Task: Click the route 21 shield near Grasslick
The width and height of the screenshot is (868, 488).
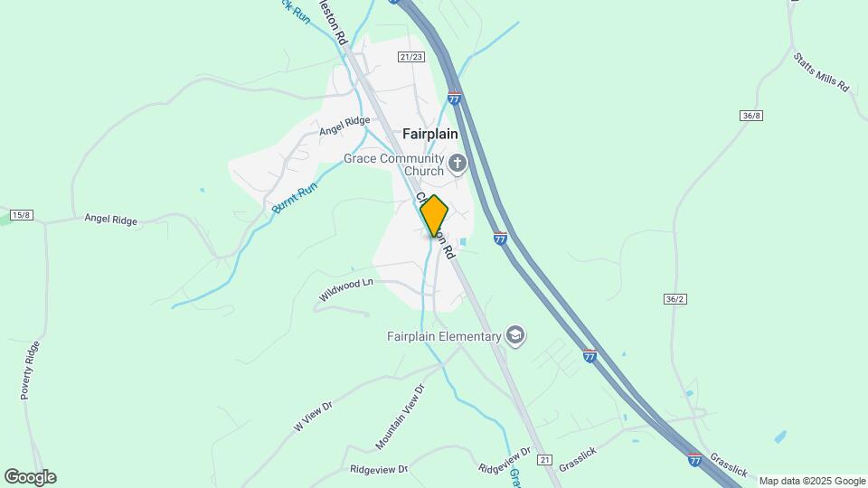Action: click(544, 460)
